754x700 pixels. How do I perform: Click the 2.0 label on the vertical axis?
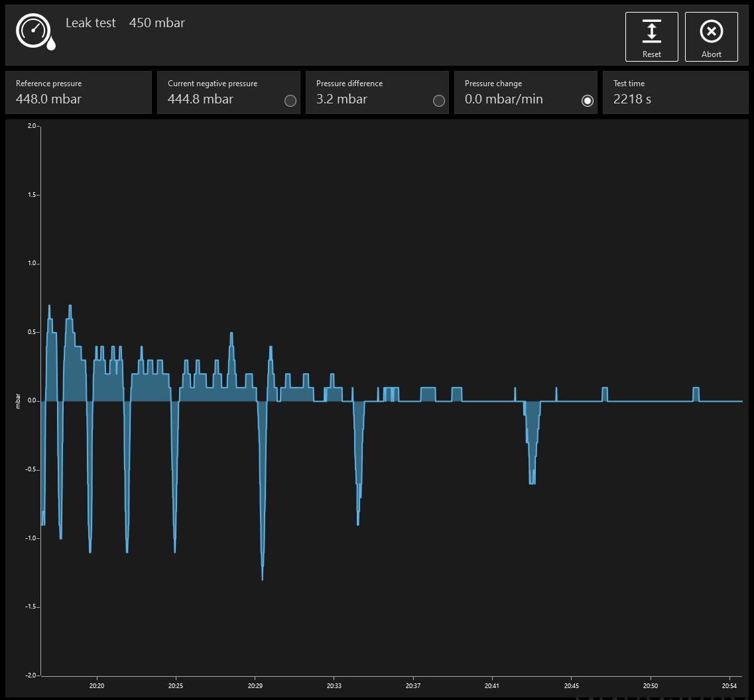[x=32, y=126]
